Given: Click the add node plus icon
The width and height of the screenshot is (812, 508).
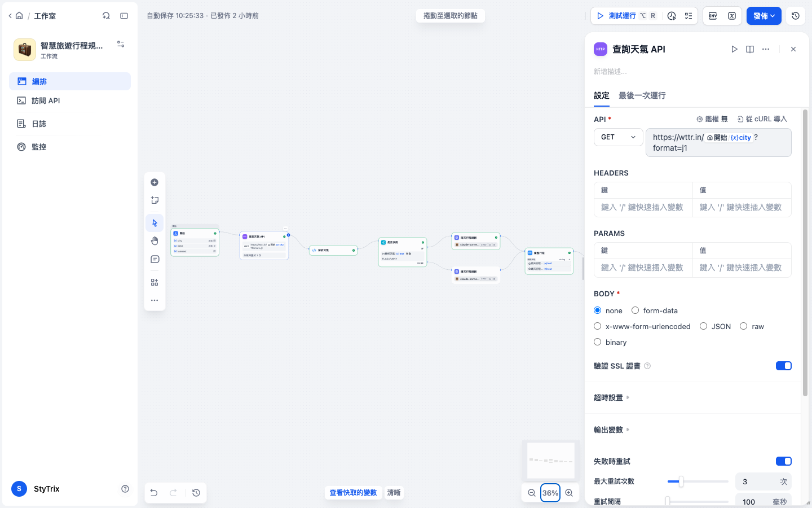Looking at the screenshot, I should (155, 182).
